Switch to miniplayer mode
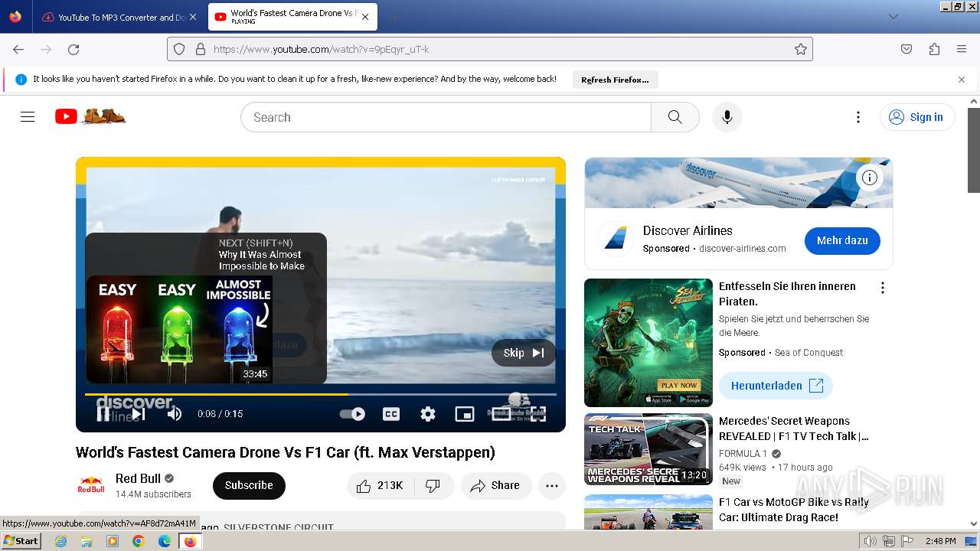 coord(465,414)
